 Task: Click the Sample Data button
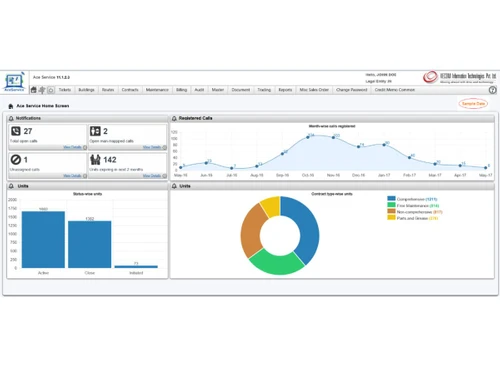tap(473, 104)
